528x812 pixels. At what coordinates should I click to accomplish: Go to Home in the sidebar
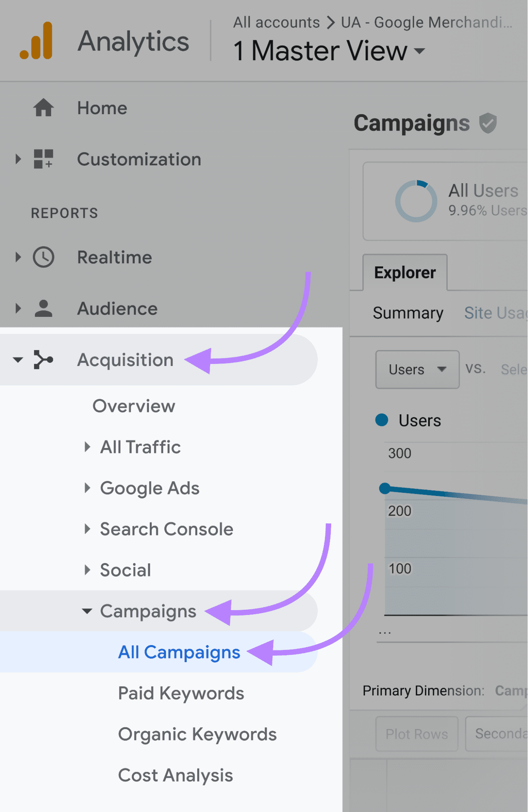tap(102, 108)
